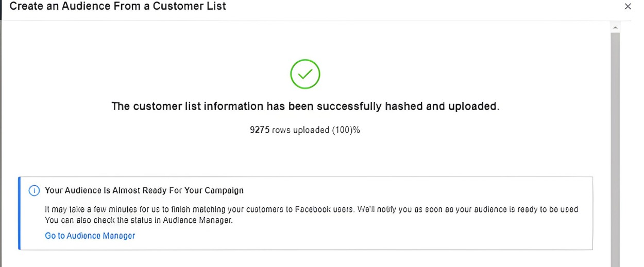
Task: Click the blue info circle icon
Action: pyautogui.click(x=34, y=190)
